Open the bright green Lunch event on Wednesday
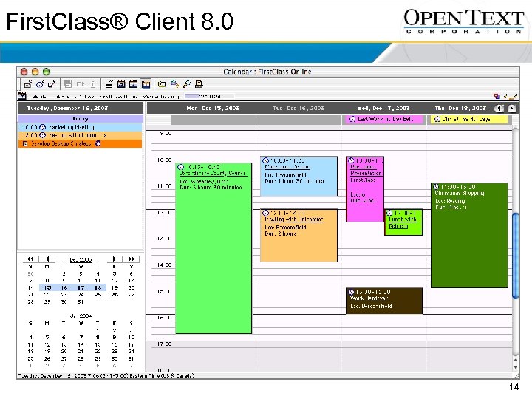The height and width of the screenshot is (399, 532). 403,222
